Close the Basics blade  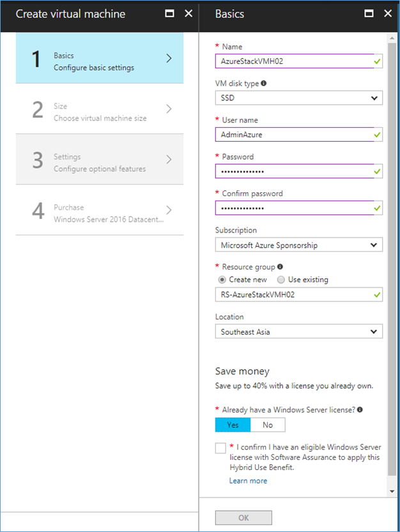pyautogui.click(x=388, y=13)
